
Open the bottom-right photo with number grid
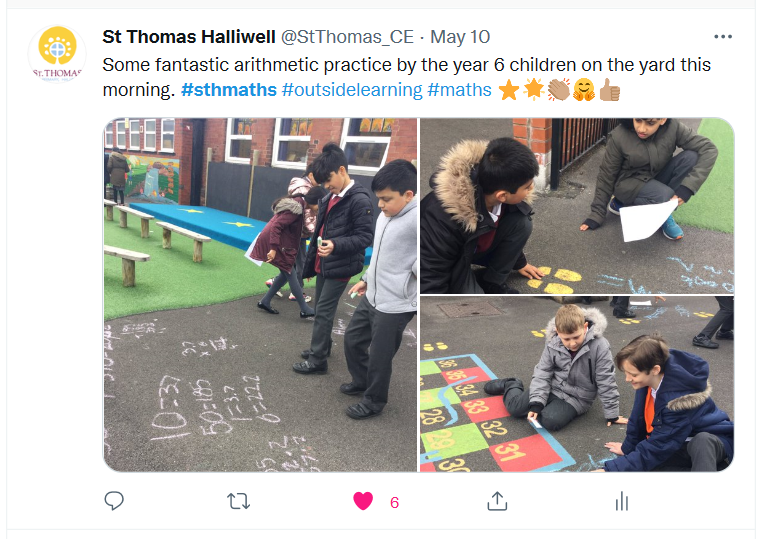click(x=577, y=384)
